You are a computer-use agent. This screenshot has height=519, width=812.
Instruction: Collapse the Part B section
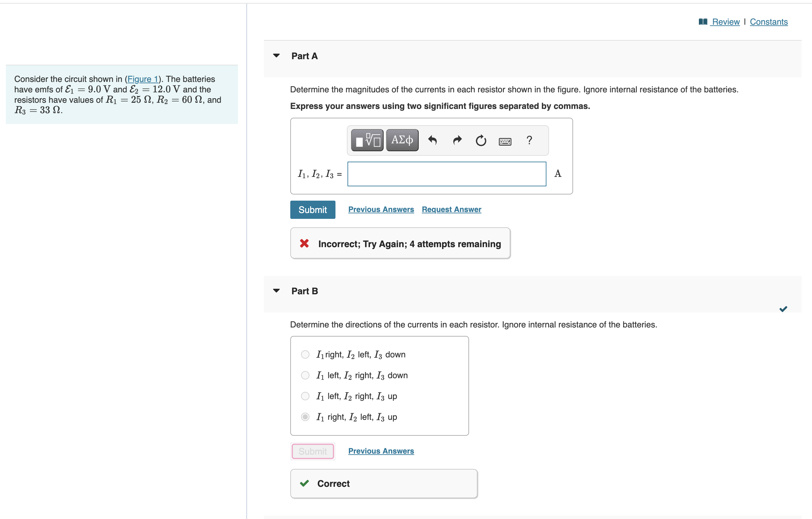pyautogui.click(x=277, y=290)
